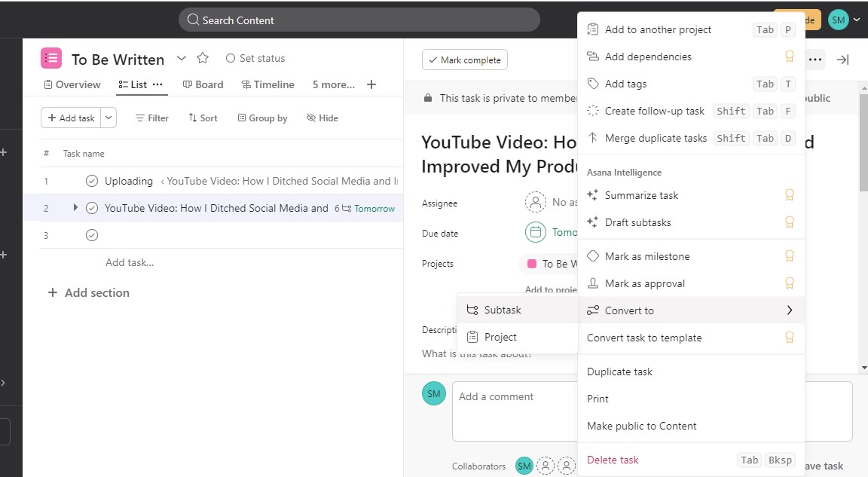The width and height of the screenshot is (868, 477).
Task: Add a collaborator via first empty avatar
Action: (546, 466)
